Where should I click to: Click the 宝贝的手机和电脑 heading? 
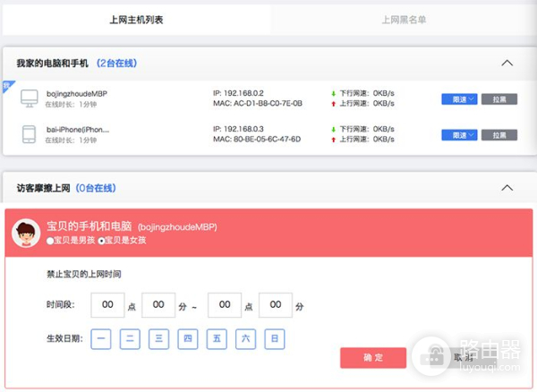point(89,226)
